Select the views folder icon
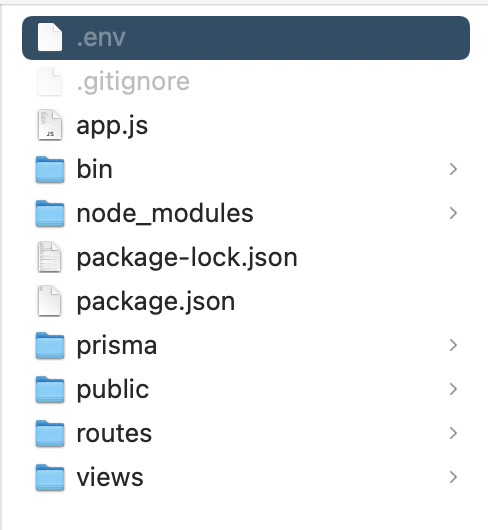 pos(50,477)
